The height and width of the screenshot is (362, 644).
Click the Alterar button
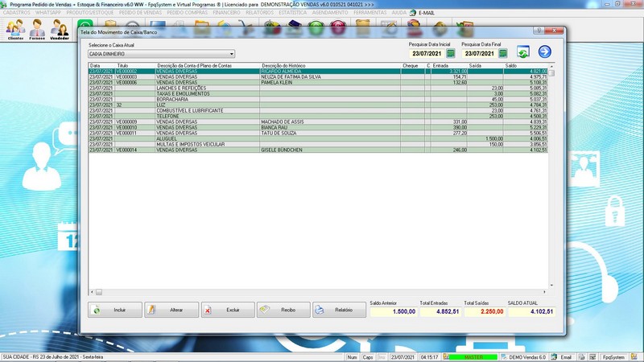coord(171,310)
